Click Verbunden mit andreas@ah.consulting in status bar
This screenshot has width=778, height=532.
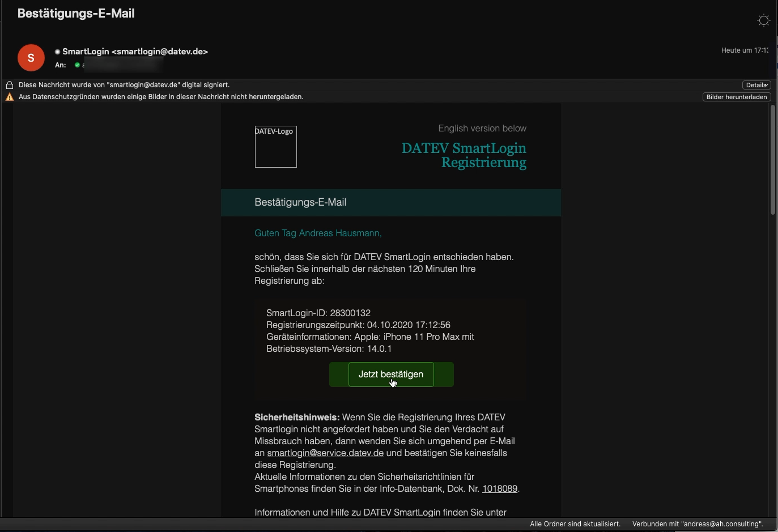pos(698,524)
